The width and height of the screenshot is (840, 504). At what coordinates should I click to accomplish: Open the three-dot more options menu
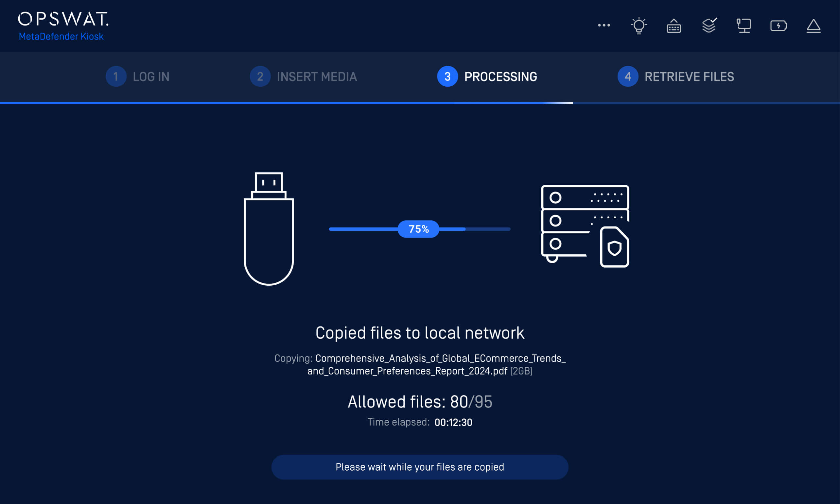tap(604, 25)
